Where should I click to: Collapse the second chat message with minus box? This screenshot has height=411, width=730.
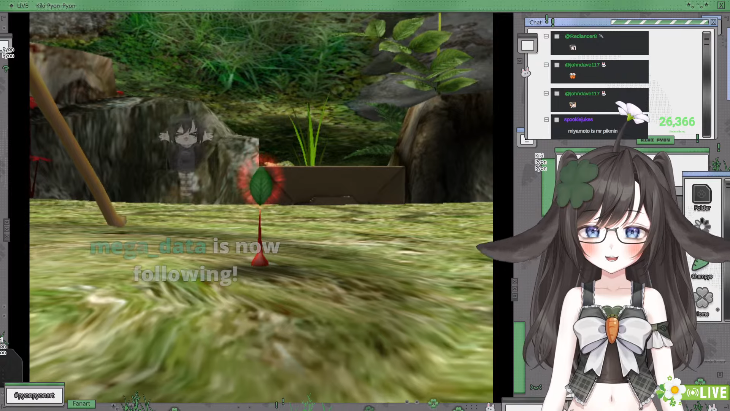[x=546, y=65]
